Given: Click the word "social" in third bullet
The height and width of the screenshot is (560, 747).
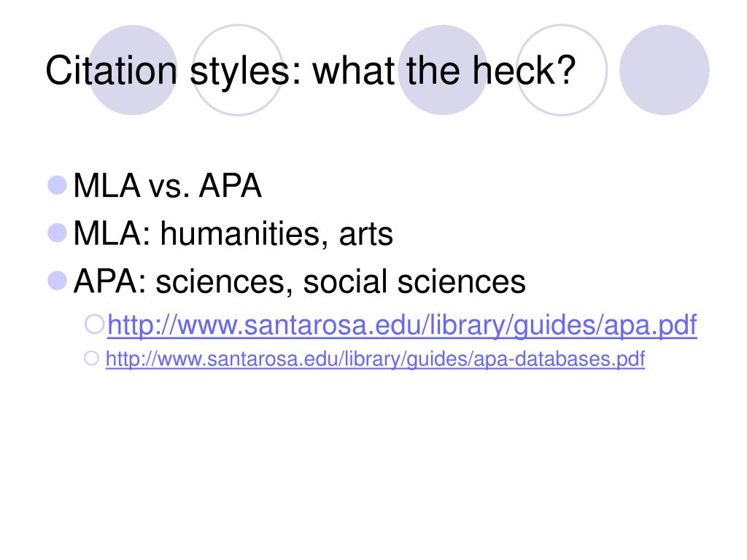Looking at the screenshot, I should click(x=345, y=281).
